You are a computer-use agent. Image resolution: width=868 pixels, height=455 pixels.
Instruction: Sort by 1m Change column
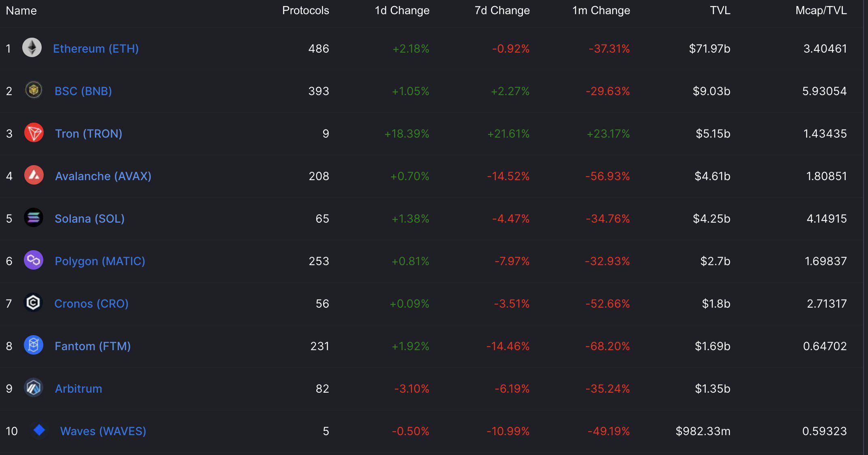(x=601, y=11)
